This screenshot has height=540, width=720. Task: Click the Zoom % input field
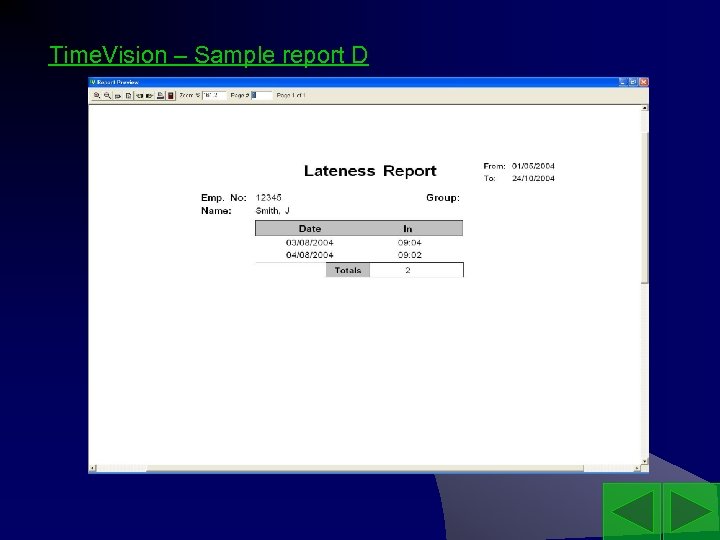(x=214, y=96)
